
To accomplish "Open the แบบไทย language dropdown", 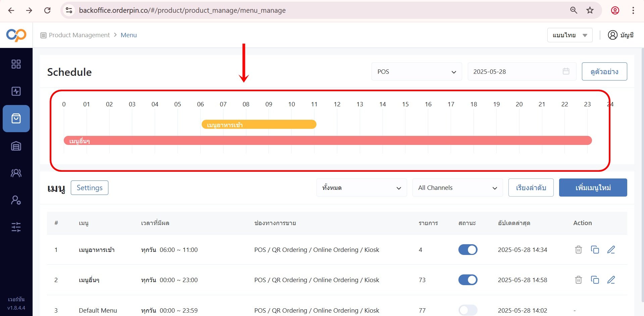I will [x=569, y=35].
